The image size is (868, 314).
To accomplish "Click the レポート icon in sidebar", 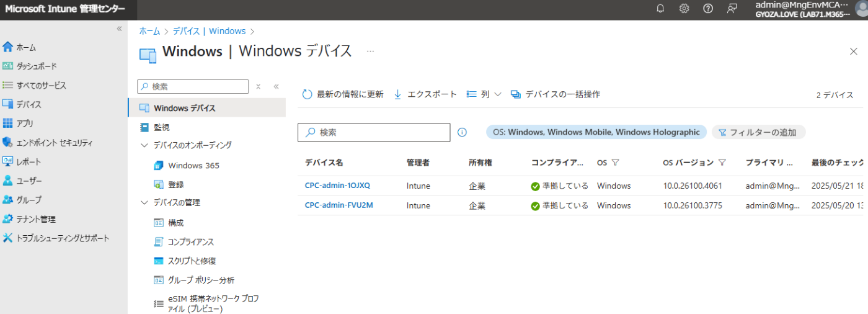I will pos(7,162).
